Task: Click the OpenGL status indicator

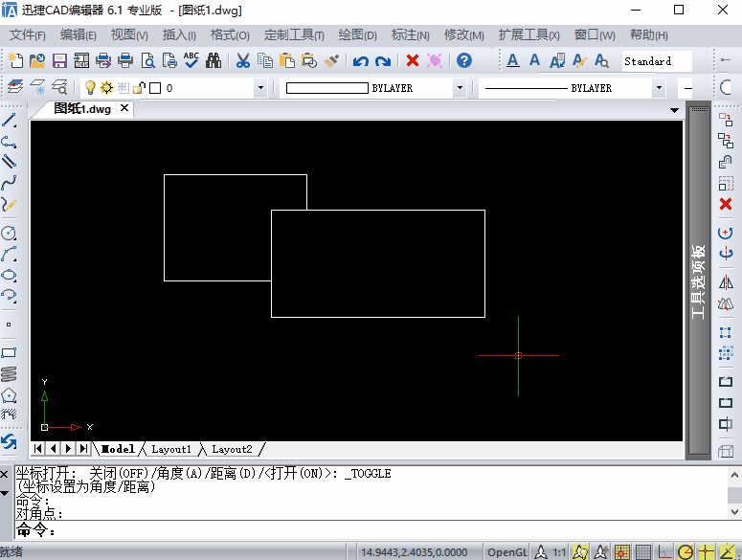Action: pyautogui.click(x=506, y=552)
